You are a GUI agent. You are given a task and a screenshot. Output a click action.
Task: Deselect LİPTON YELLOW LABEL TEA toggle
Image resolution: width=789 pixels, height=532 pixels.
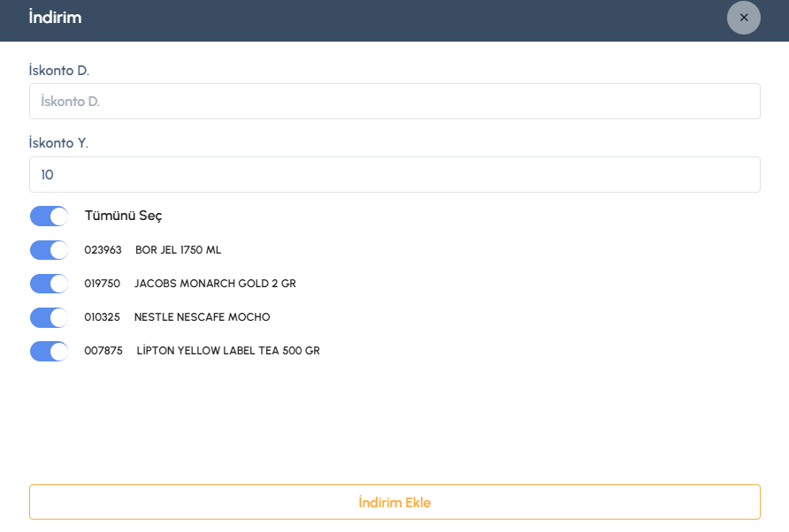50,351
